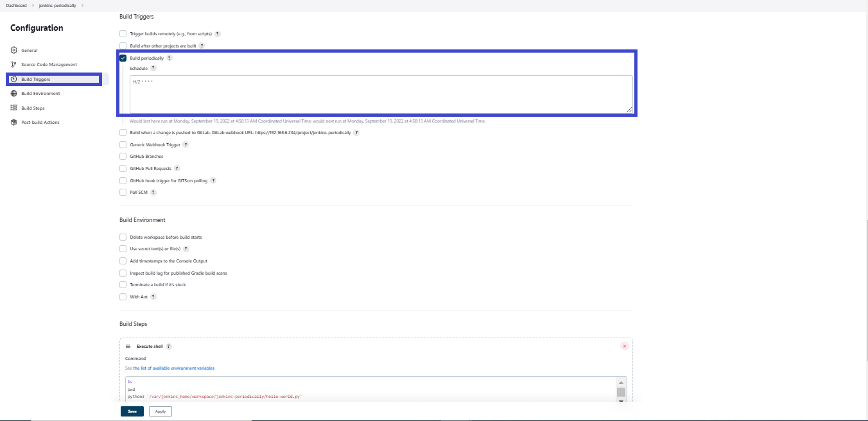The height and width of the screenshot is (421, 868).
Task: Enable Build when change pushed to GitLab
Action: (123, 132)
